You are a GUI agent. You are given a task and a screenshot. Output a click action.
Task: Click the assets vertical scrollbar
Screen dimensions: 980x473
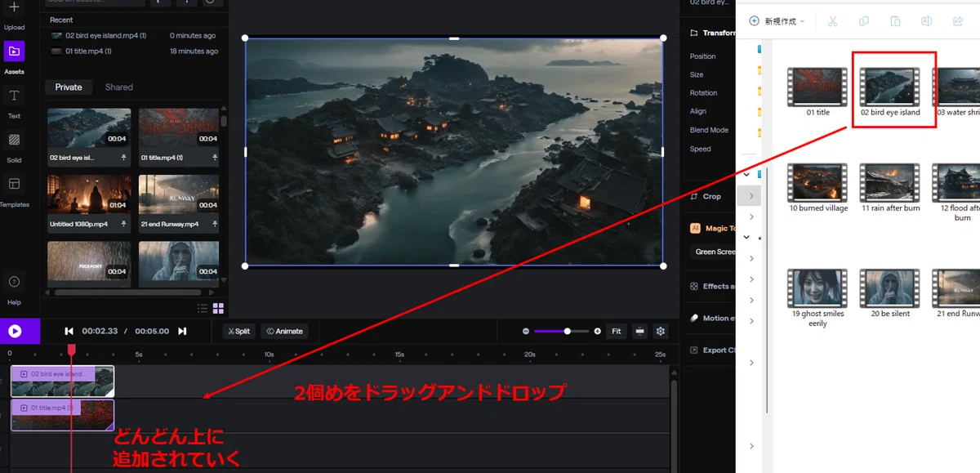(x=224, y=120)
